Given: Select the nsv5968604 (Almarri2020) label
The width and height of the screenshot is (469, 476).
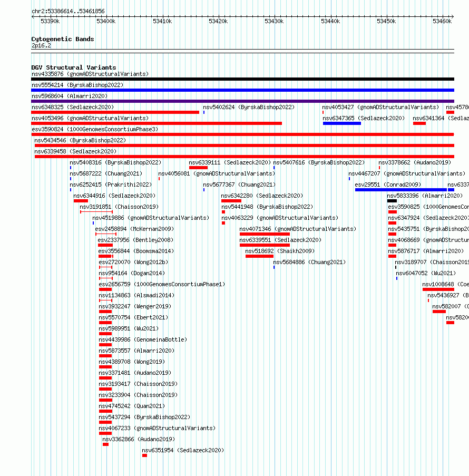Looking at the screenshot, I should [70, 96].
